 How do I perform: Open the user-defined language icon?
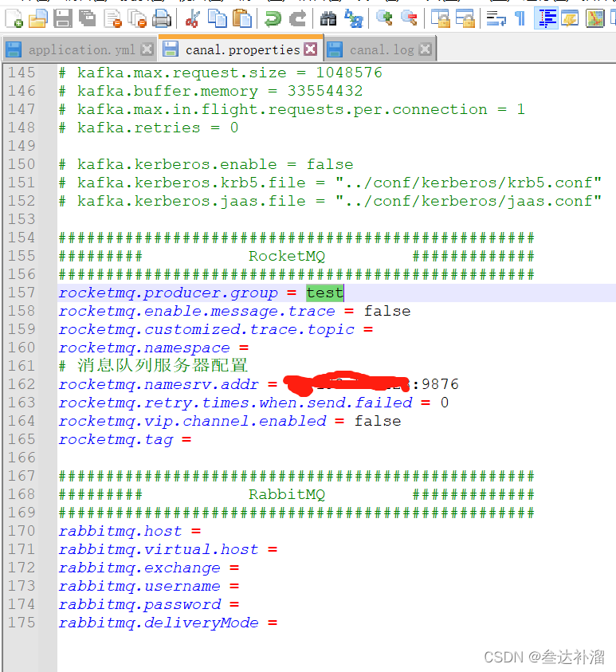[570, 19]
